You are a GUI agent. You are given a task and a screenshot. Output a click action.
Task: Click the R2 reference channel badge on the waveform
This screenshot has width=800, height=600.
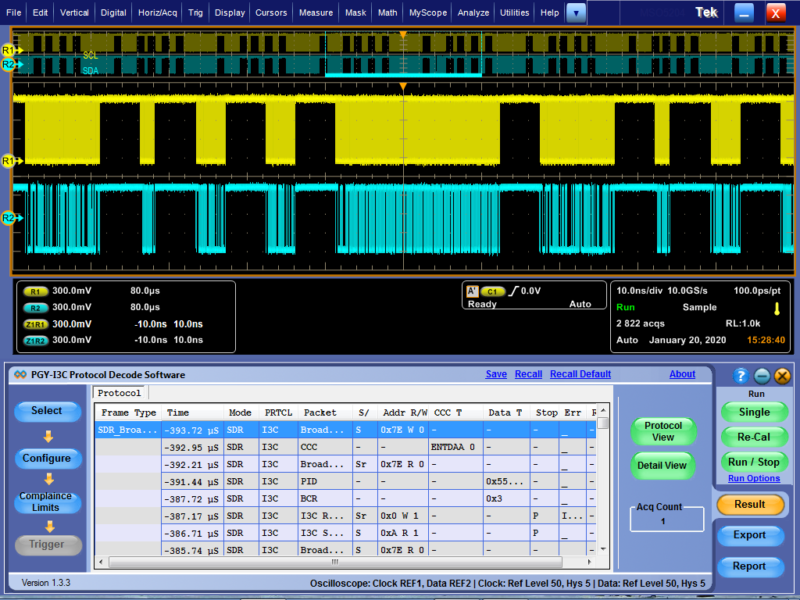(8, 217)
